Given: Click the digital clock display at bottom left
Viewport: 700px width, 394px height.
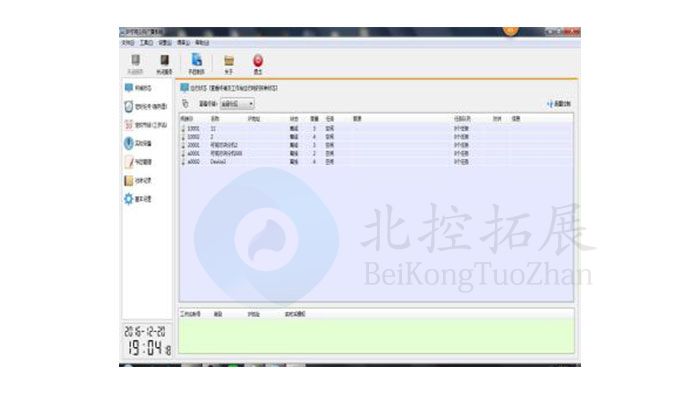Looking at the screenshot, I should click(147, 341).
